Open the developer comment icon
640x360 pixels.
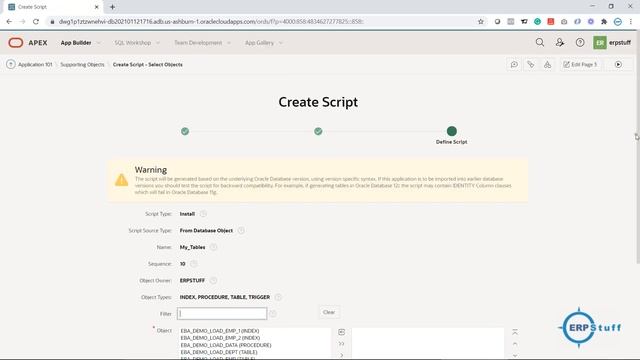[x=514, y=64]
